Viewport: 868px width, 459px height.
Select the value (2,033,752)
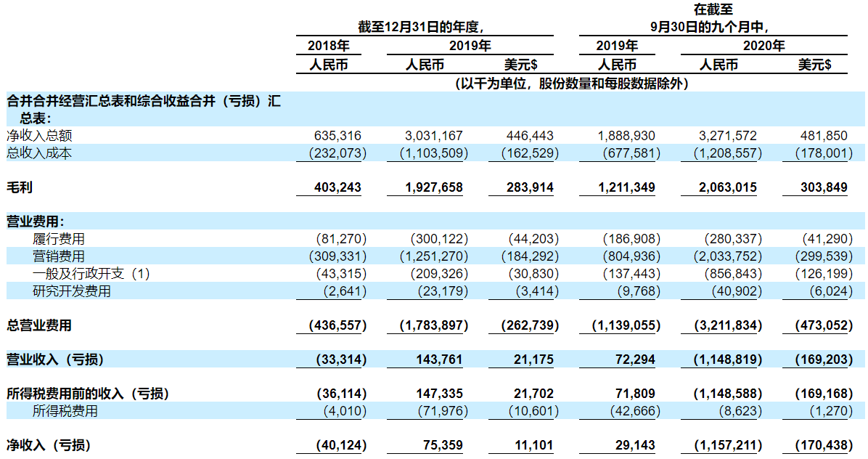[728, 256]
